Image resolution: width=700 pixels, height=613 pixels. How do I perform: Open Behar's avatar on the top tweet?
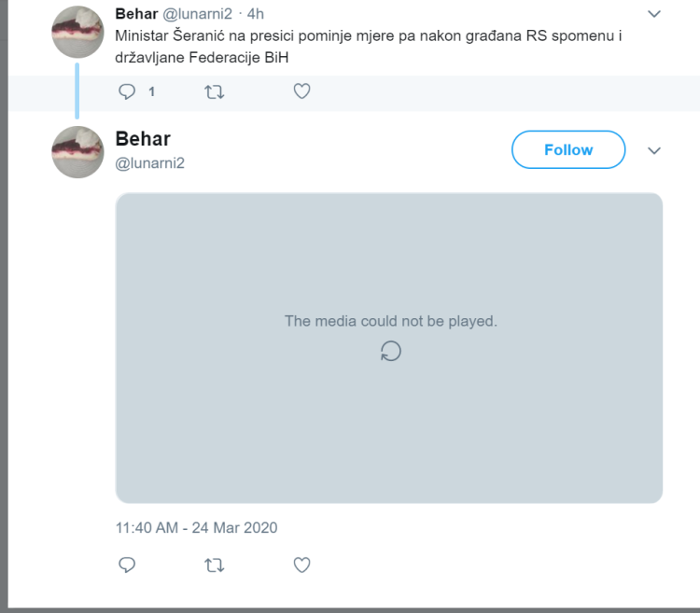[x=77, y=31]
